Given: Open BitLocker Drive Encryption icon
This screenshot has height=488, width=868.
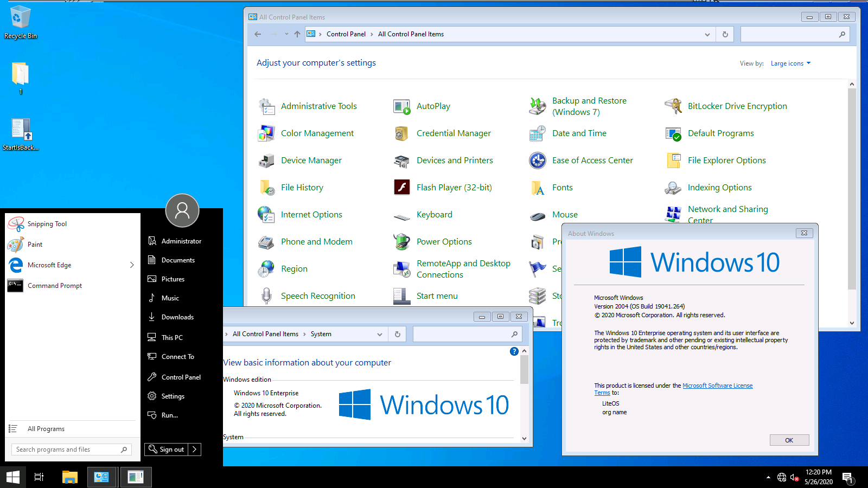Looking at the screenshot, I should [673, 106].
